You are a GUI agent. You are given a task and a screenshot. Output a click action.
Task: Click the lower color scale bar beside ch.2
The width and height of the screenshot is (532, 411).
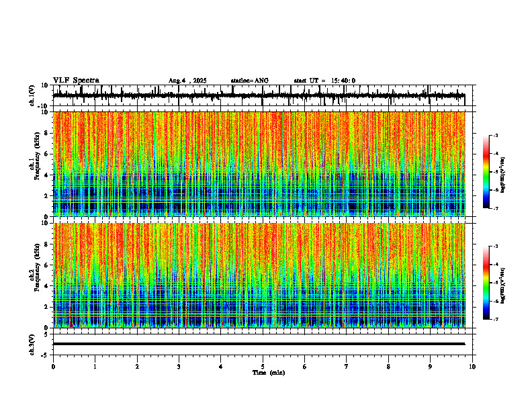coord(486,283)
